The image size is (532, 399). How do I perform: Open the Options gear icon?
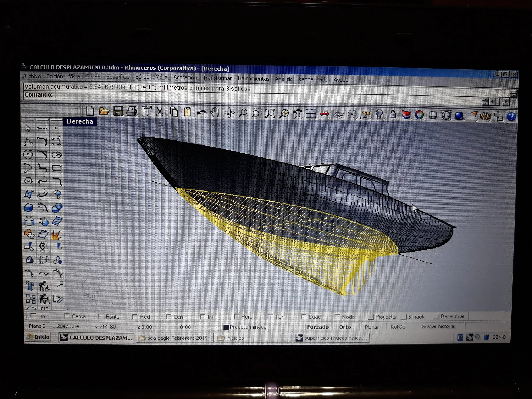[485, 116]
